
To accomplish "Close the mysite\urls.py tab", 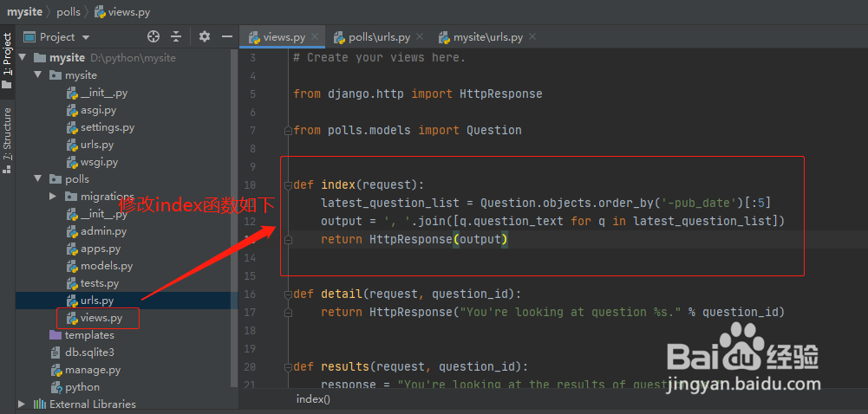I will click(532, 37).
